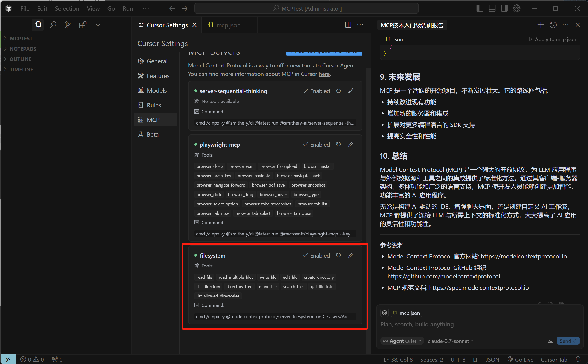588x364 pixels.
Task: Toggle the primary sidebar layout icon
Action: (x=480, y=8)
